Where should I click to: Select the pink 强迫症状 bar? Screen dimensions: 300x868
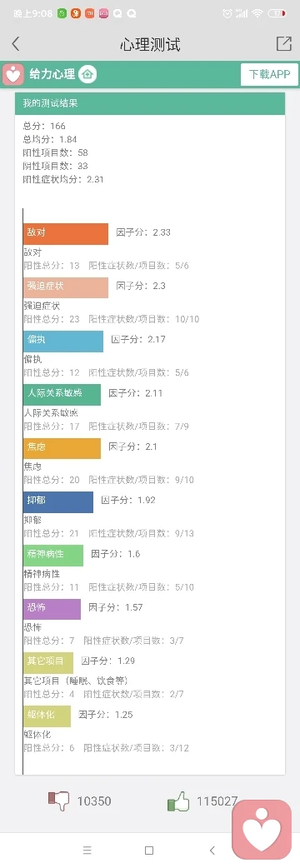click(x=66, y=287)
